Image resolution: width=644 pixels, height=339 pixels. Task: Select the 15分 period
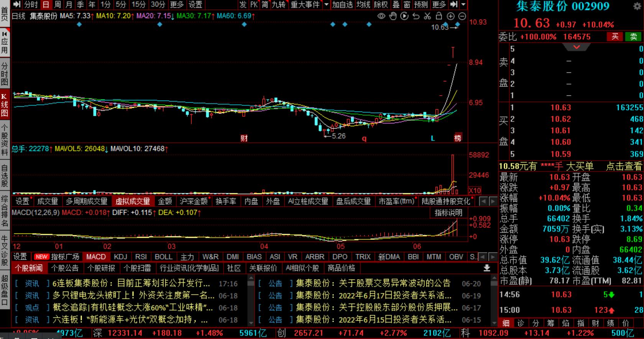click(139, 5)
